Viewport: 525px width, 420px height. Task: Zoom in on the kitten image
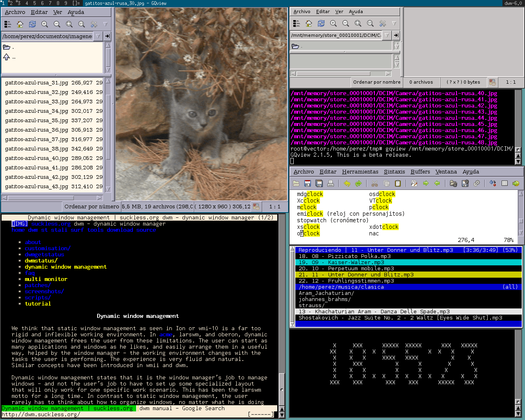(45, 24)
